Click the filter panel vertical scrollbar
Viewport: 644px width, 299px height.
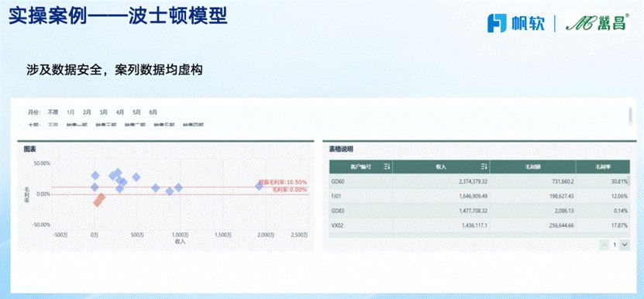click(x=630, y=115)
